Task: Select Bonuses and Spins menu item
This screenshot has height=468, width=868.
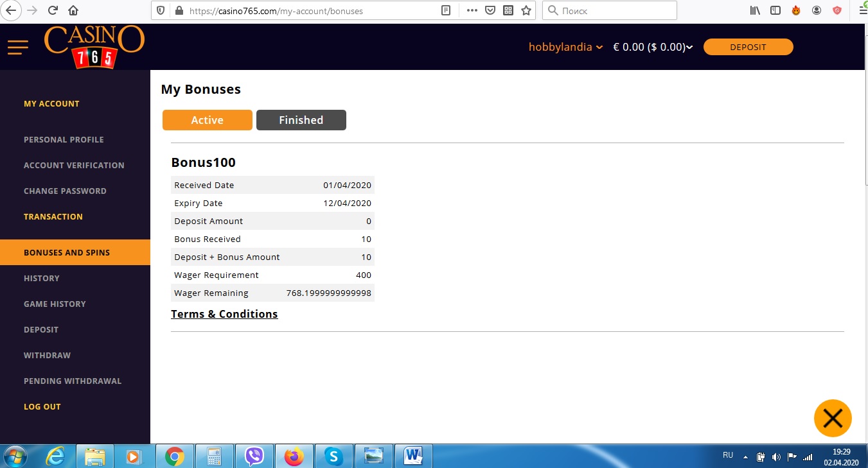Action: tap(75, 252)
